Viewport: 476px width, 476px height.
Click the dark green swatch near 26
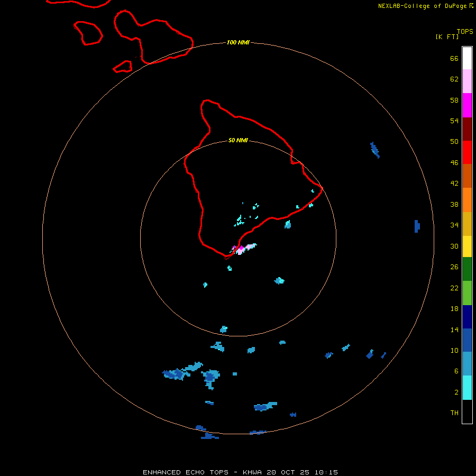(467, 269)
